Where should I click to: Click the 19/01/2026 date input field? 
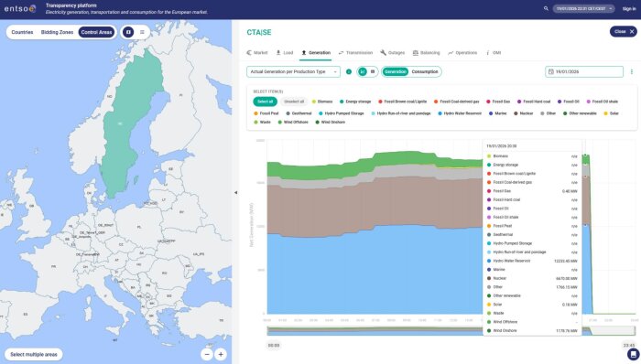584,72
